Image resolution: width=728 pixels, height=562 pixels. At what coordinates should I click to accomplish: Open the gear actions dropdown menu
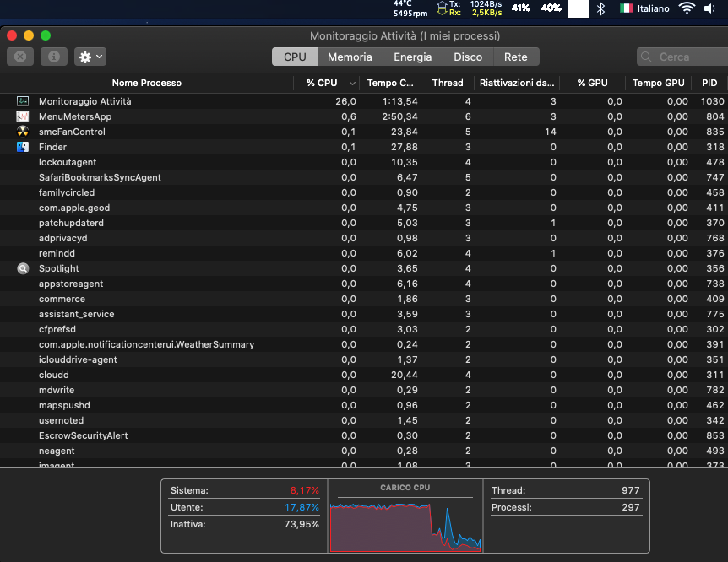coord(90,57)
